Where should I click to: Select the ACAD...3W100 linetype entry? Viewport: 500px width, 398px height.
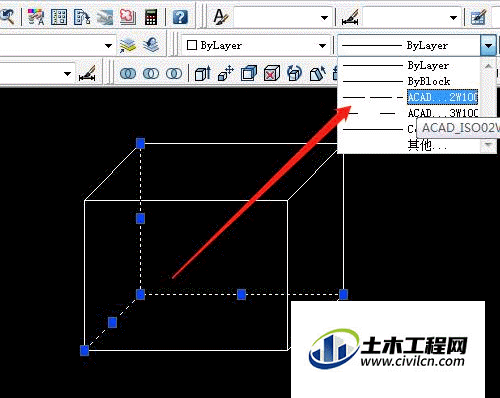(409, 113)
